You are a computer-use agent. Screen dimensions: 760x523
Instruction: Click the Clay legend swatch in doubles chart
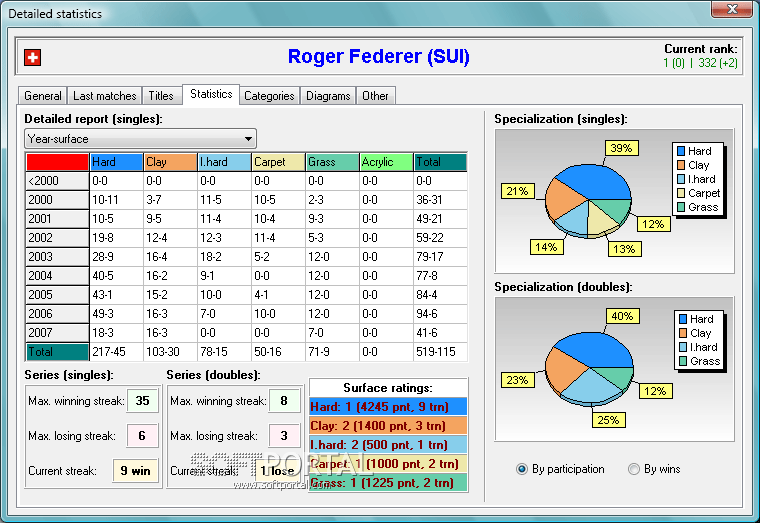click(x=683, y=333)
